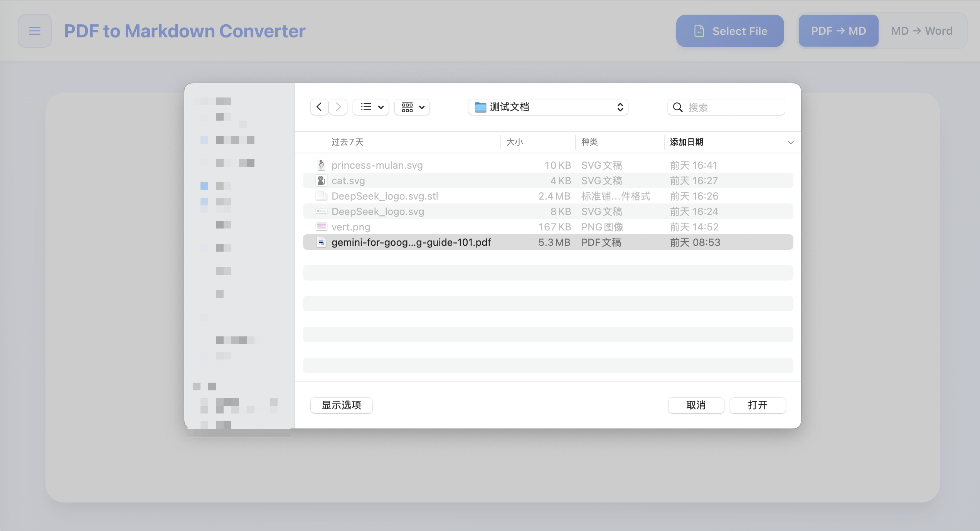Click the princess-mulan.svg thumbnail icon
Viewport: 980px width, 531px height.
(x=321, y=165)
